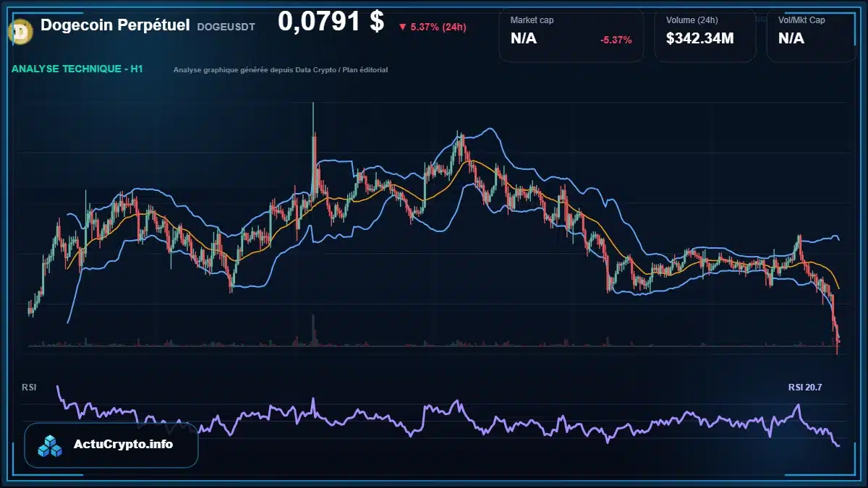Click the red down-triangle price change indicator
868x488 pixels.
tap(402, 27)
